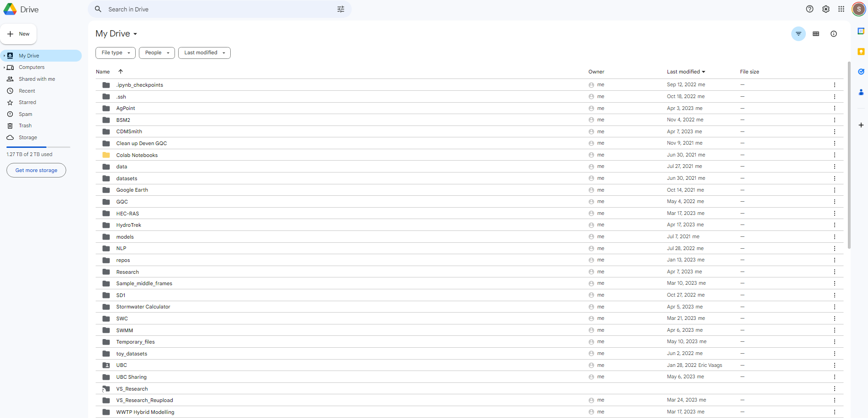Open the Google account avatar

[859, 9]
